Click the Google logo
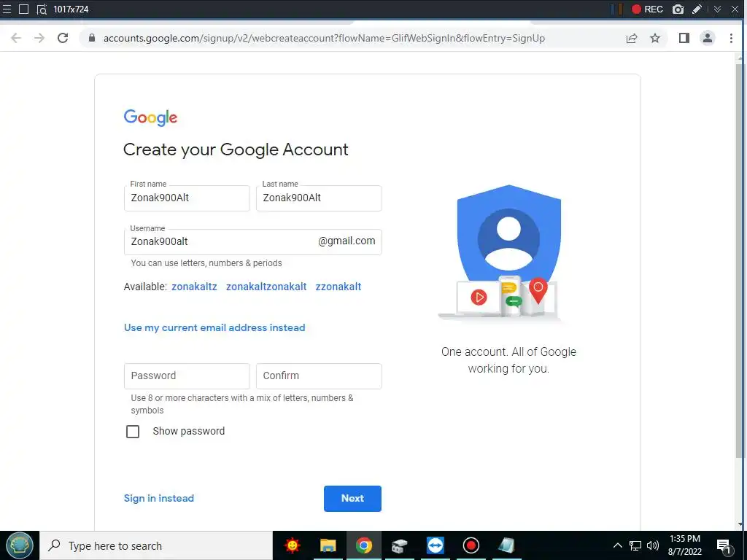The width and height of the screenshot is (747, 560). click(x=150, y=117)
